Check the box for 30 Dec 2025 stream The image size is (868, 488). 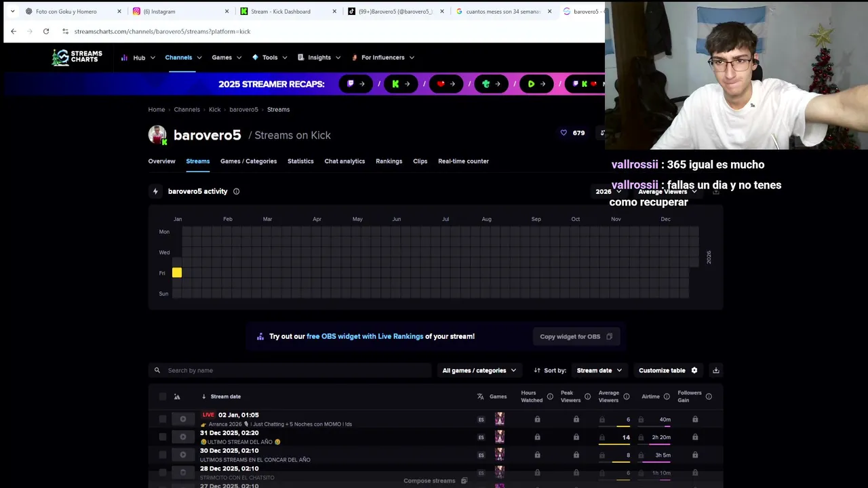pos(162,455)
